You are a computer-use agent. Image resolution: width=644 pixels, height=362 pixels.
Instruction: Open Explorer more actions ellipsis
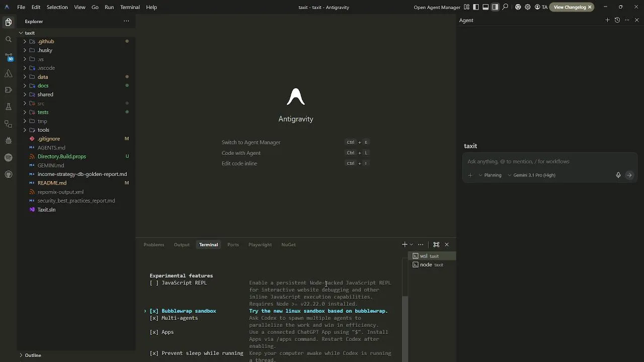tap(126, 21)
